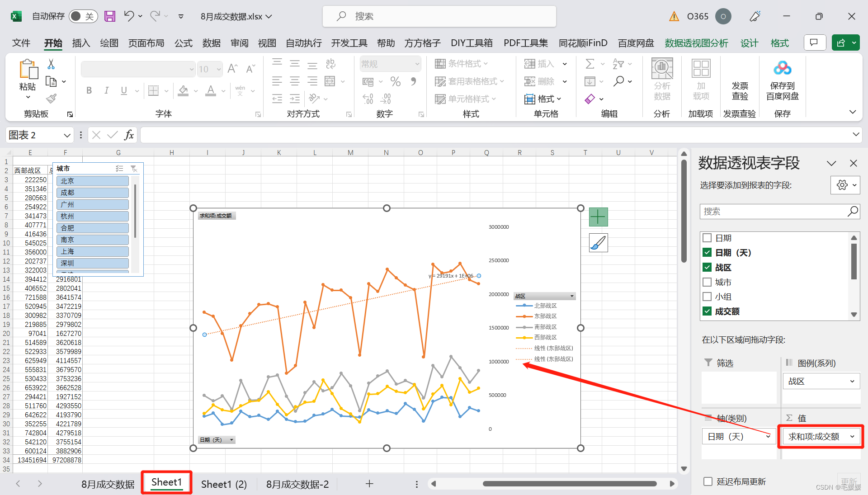Uncheck the 日期 (天) field checkbox
This screenshot has width=868, height=495.
(708, 252)
